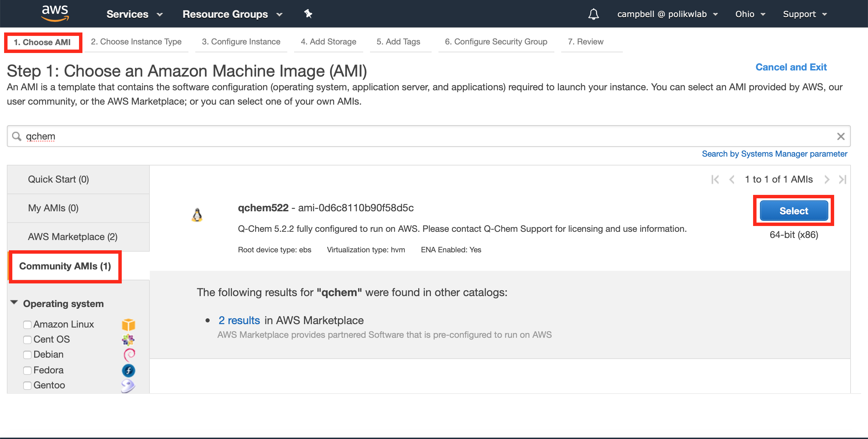Select the qchem522 AMI
The image size is (868, 439).
tap(793, 211)
